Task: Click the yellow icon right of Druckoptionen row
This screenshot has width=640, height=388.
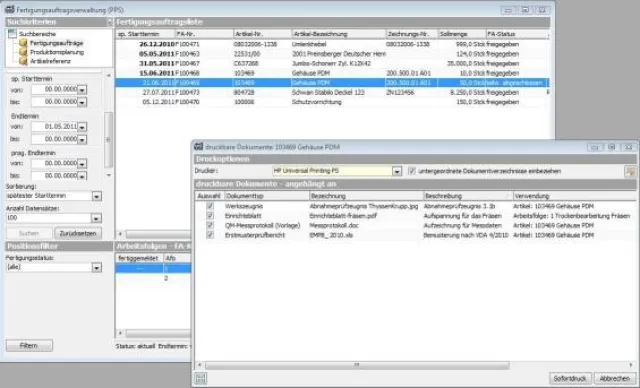Action: [x=630, y=171]
